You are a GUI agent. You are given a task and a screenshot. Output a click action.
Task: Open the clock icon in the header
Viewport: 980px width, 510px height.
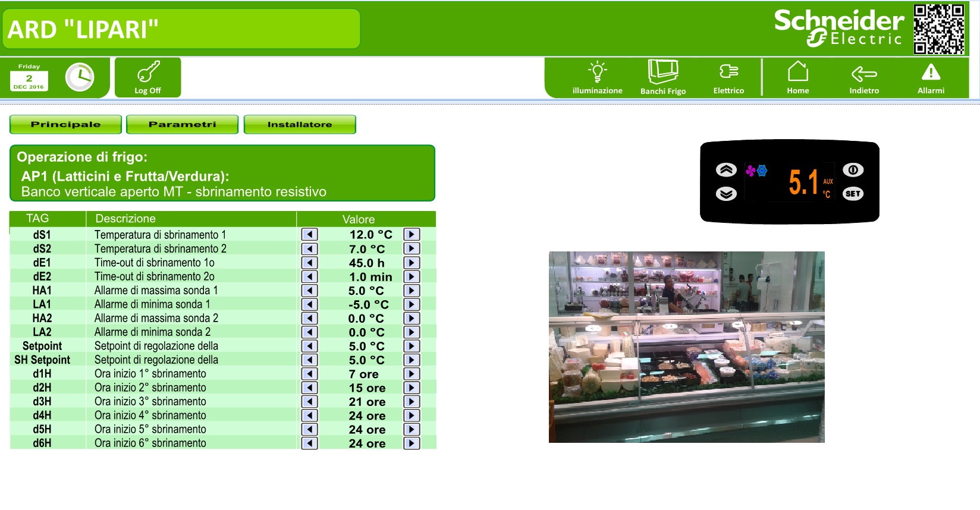(x=80, y=77)
